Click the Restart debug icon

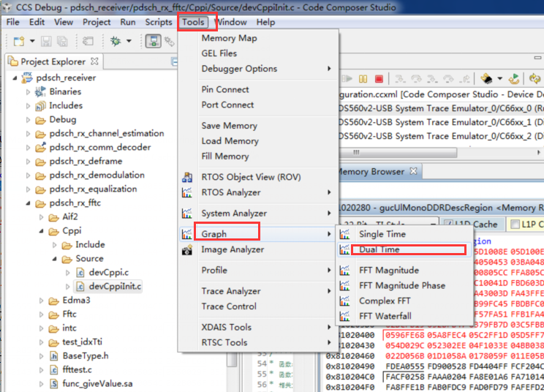click(514, 79)
